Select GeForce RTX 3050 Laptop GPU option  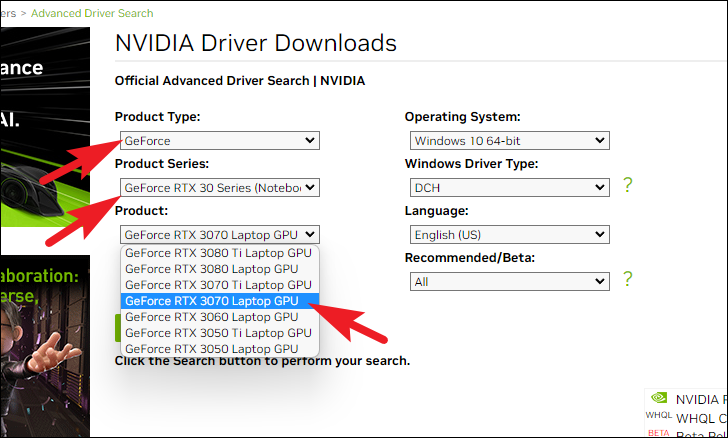(220, 349)
